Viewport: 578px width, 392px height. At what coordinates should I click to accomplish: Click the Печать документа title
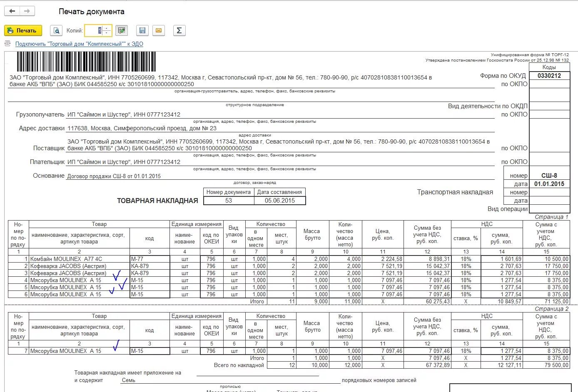click(91, 12)
